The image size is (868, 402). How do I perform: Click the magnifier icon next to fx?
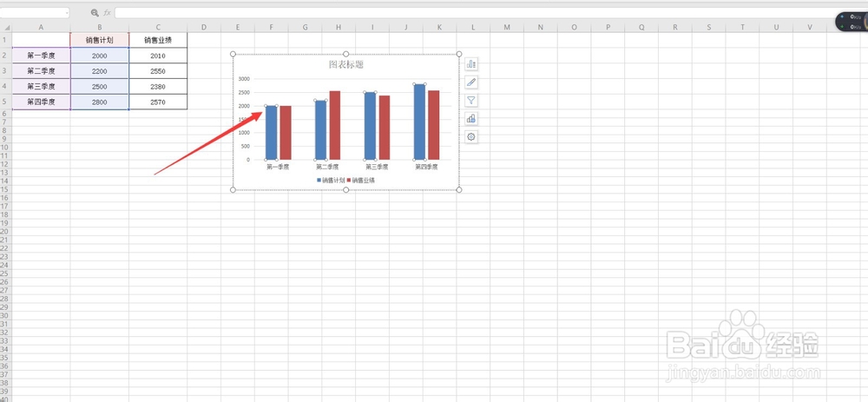tap(95, 12)
